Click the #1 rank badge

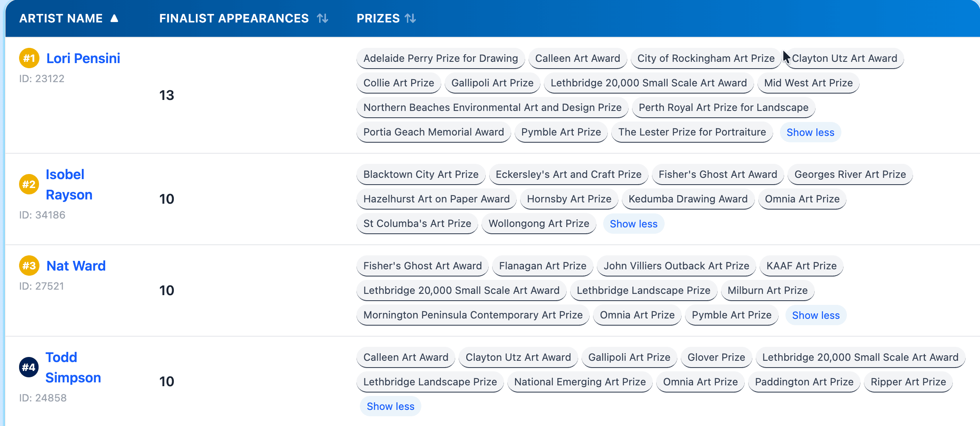click(29, 58)
